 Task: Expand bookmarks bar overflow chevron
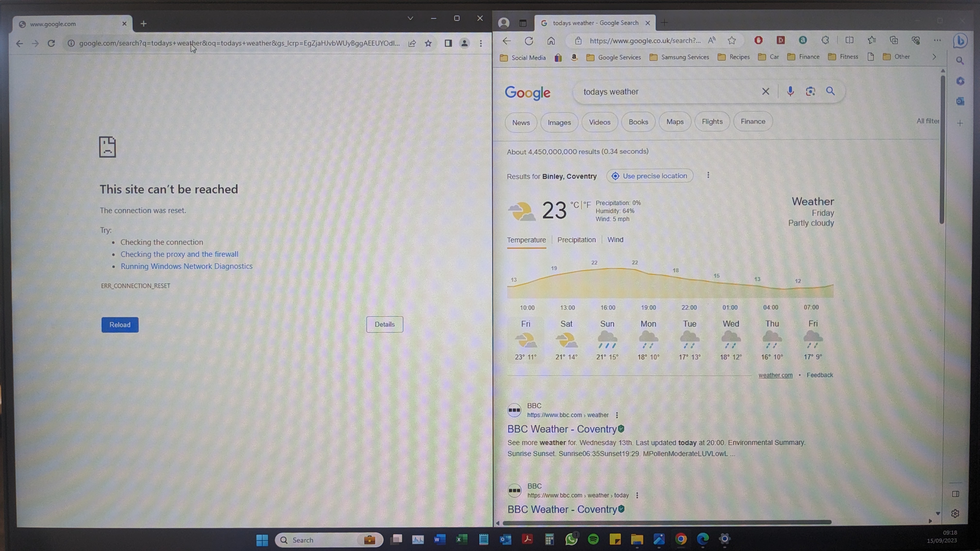coord(934,57)
